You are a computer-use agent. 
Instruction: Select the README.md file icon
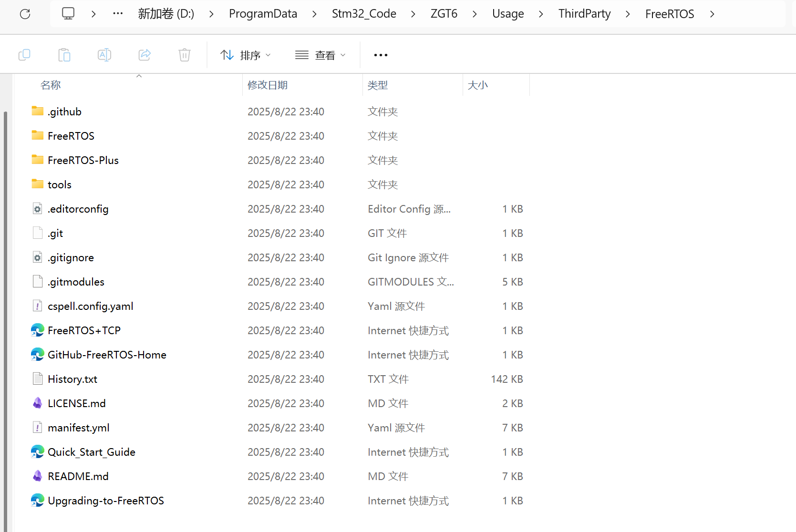38,476
